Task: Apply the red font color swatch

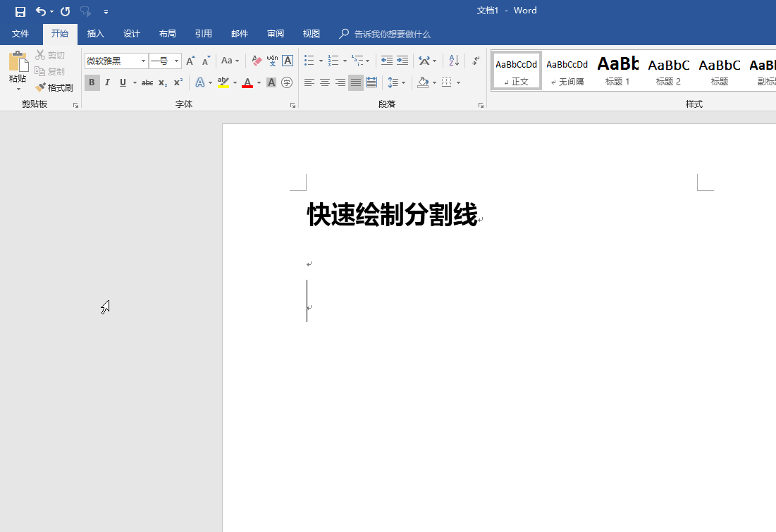Action: tap(247, 83)
